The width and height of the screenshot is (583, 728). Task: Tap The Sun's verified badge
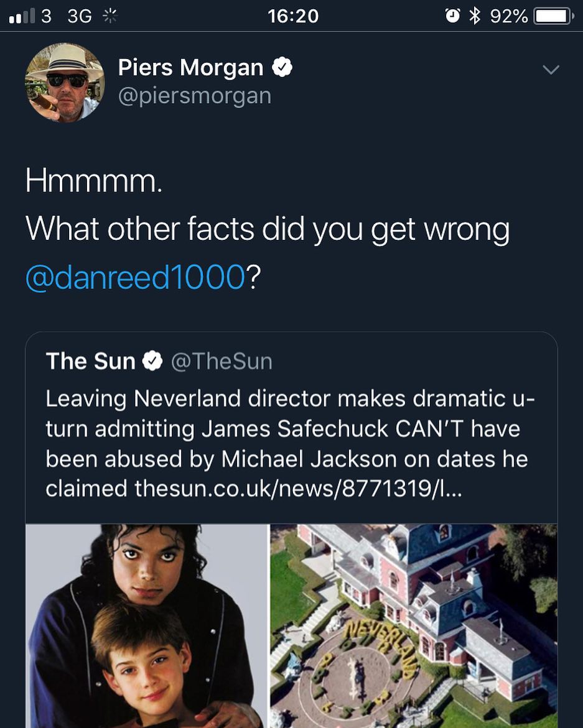pos(152,361)
